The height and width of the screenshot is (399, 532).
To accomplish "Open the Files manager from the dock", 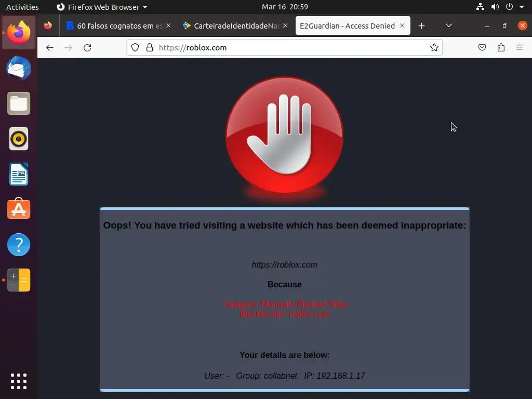I will click(x=19, y=103).
